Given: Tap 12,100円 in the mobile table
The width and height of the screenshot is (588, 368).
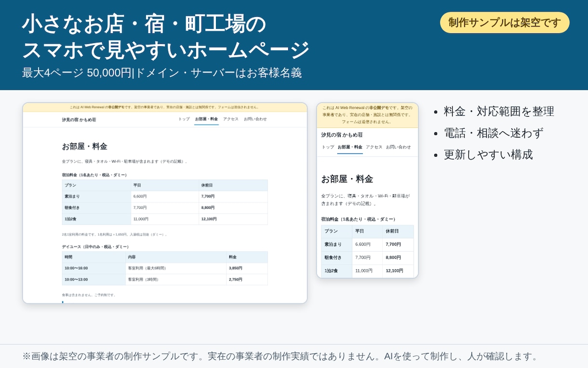Looking at the screenshot, I should 394,271.
